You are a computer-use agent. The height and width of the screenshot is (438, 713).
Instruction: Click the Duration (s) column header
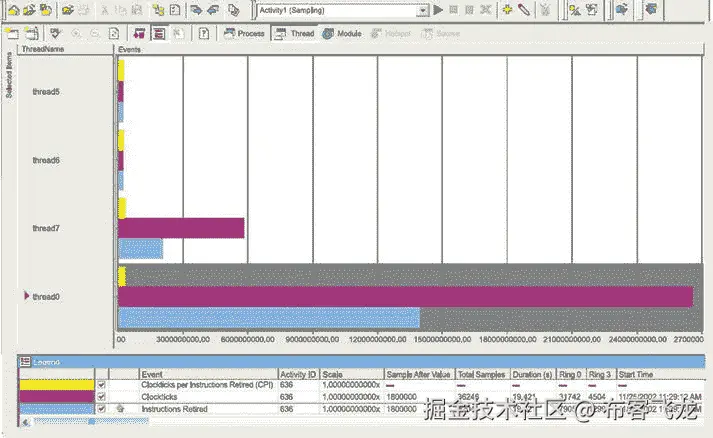tap(533, 374)
